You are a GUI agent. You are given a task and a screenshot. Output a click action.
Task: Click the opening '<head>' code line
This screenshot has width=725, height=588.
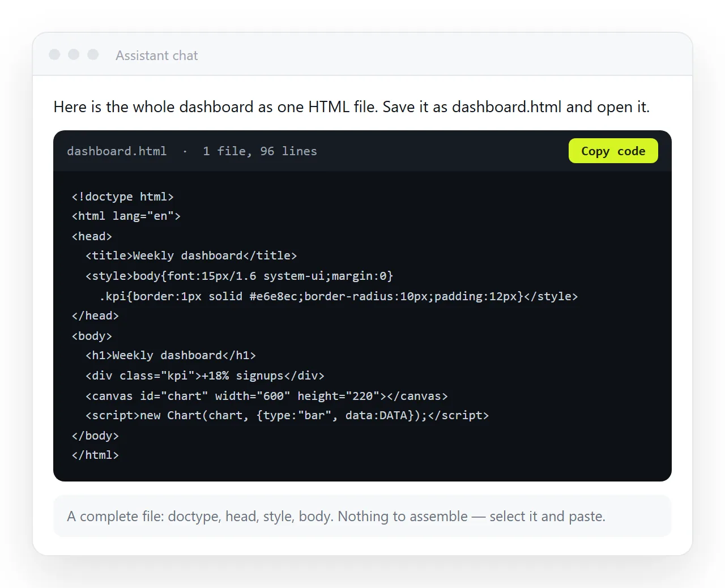[x=92, y=236]
